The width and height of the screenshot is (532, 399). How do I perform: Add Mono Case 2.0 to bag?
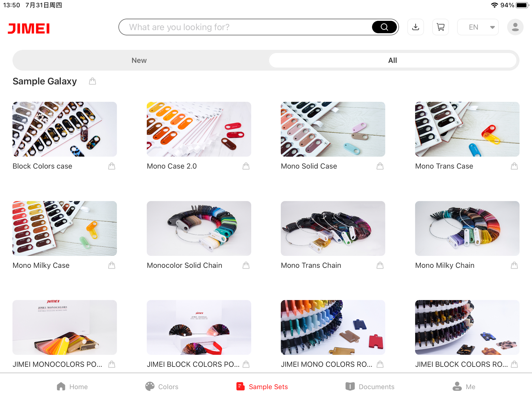tap(246, 166)
